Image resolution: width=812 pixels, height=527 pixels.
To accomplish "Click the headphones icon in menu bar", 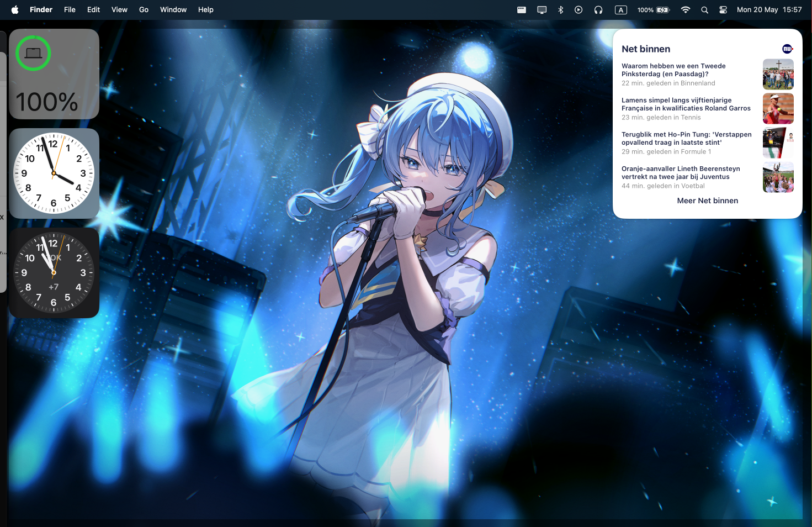I will (x=598, y=9).
